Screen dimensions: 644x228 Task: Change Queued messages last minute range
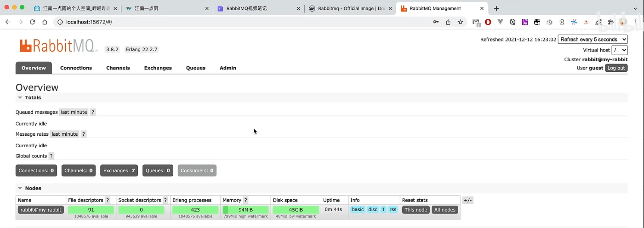[x=74, y=112]
